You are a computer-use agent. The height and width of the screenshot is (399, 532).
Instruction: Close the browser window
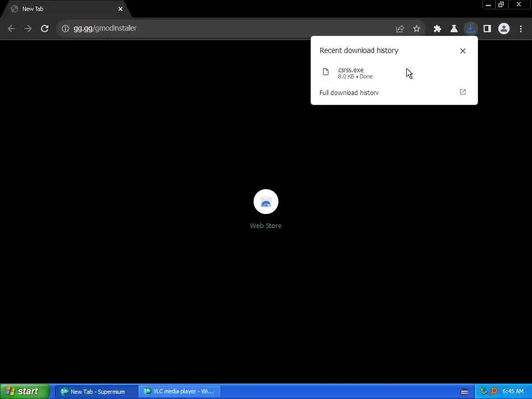(x=519, y=4)
